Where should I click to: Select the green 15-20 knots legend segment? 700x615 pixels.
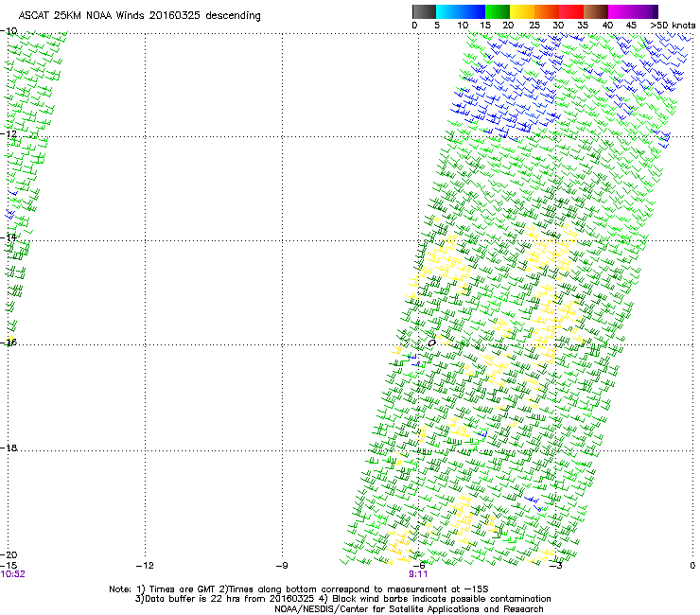tap(498, 11)
